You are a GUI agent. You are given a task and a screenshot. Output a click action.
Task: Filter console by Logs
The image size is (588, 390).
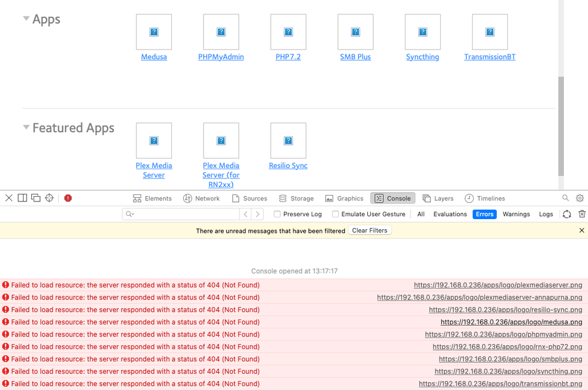tap(546, 214)
